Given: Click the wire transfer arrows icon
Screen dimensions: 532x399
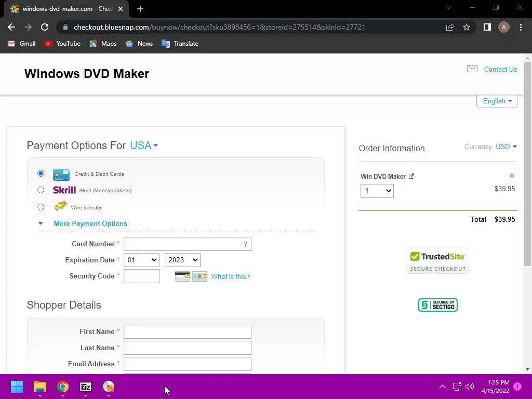Looking at the screenshot, I should (60, 206).
